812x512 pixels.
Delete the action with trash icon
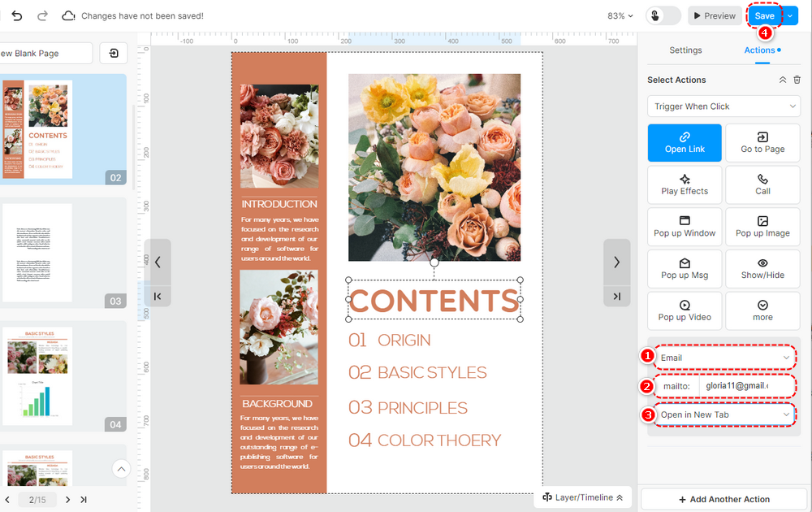pyautogui.click(x=797, y=80)
